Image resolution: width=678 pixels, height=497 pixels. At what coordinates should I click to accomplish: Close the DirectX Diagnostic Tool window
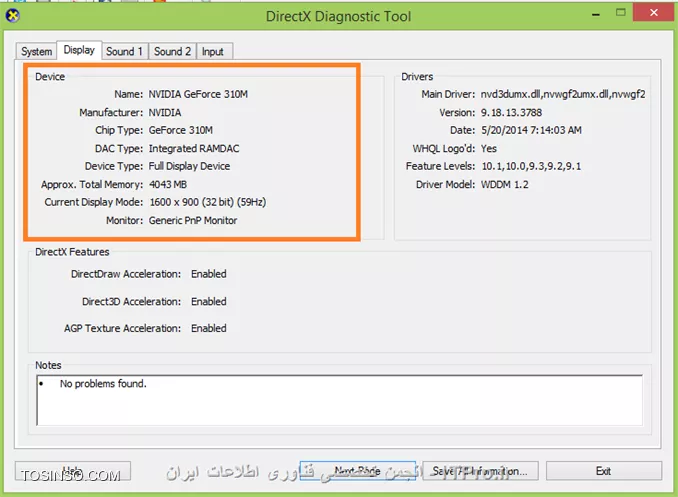point(654,12)
